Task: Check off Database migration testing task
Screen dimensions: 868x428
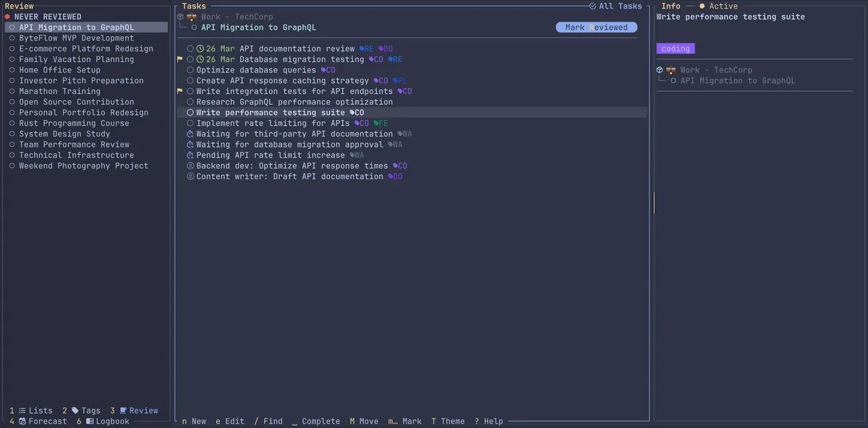Action: (x=190, y=59)
